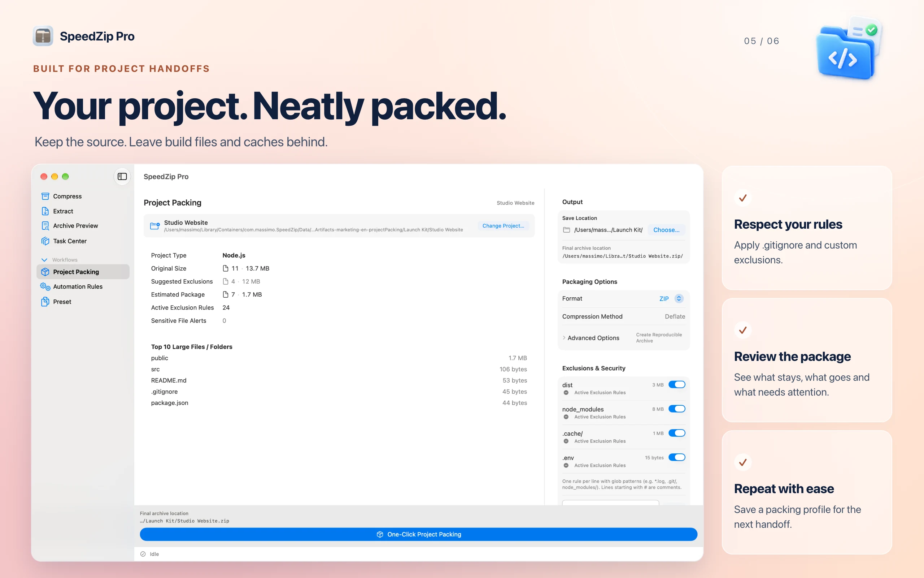Click the Studio Website folder icon
The image size is (924, 578).
(x=154, y=225)
